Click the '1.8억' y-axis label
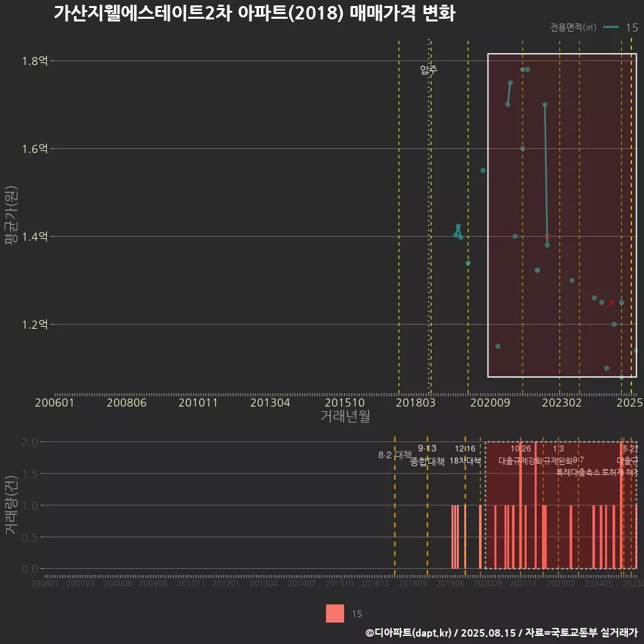The height and width of the screenshot is (644, 644). [34, 61]
